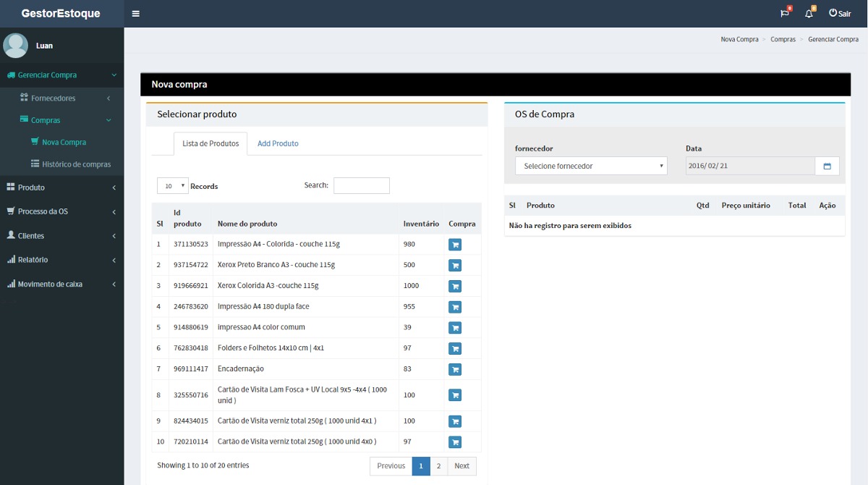Click the cart icon for Impressão A4 Colorida couche 115g

click(455, 245)
